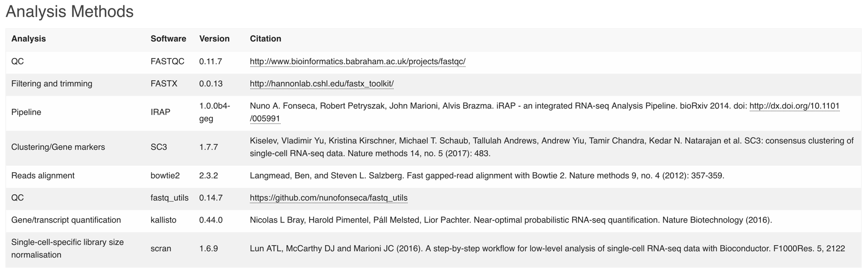868x274 pixels.
Task: Open the github fastq_utils link
Action: [329, 198]
